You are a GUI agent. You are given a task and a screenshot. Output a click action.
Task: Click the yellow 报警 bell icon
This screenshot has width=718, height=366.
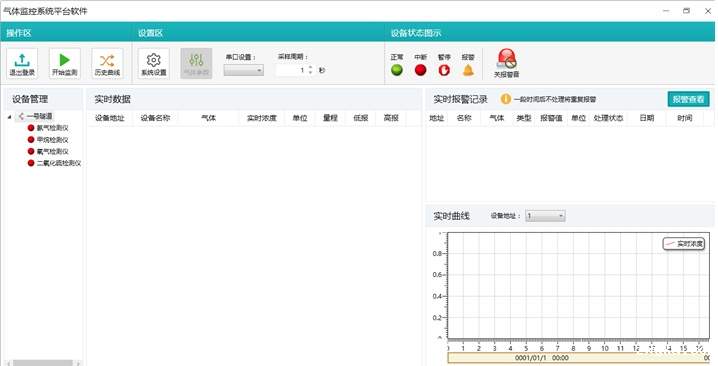(x=468, y=70)
